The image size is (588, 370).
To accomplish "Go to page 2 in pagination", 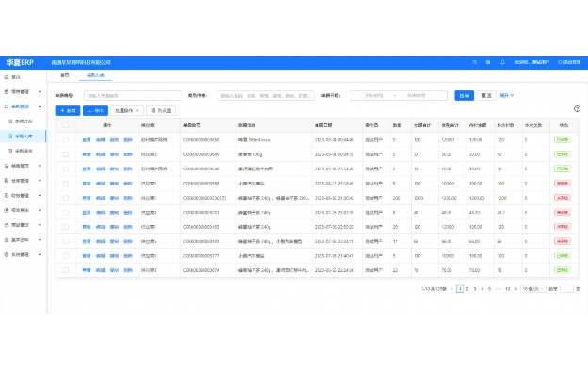I will (467, 289).
